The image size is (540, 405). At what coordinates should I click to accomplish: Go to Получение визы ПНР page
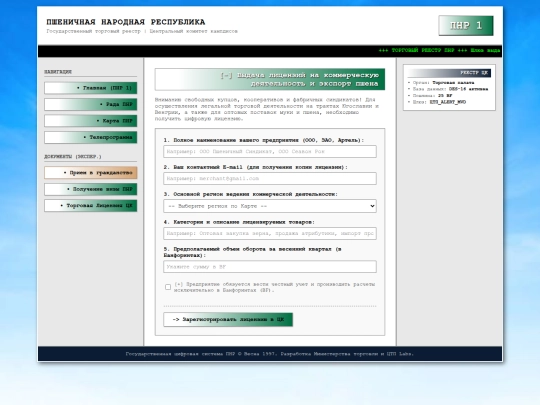tap(91, 189)
